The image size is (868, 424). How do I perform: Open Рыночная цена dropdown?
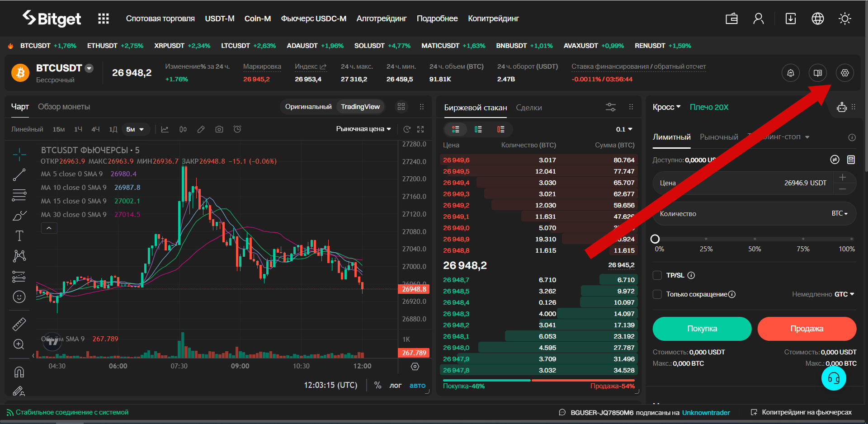(363, 129)
